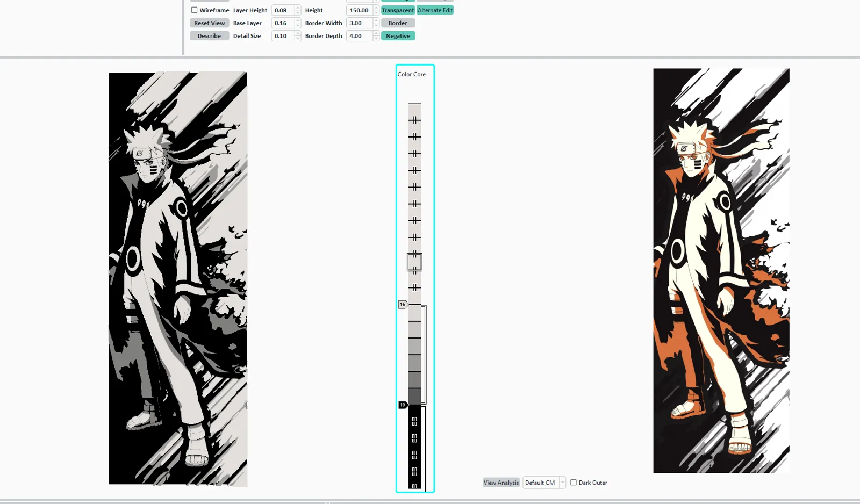Select the layer 16 marker on color core
Screen dimensions: 860x504
pos(403,304)
